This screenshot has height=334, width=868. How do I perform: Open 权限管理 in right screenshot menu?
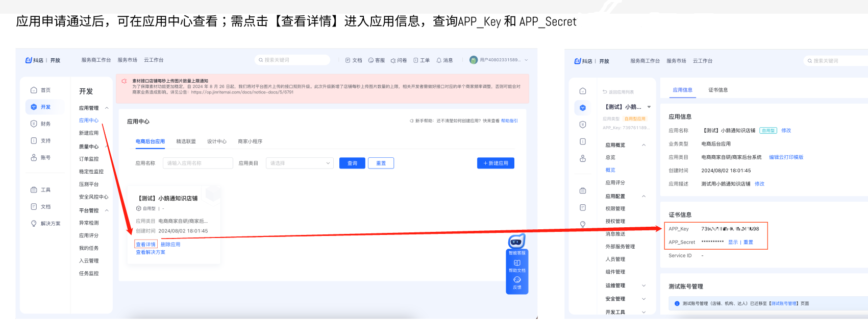coord(615,208)
